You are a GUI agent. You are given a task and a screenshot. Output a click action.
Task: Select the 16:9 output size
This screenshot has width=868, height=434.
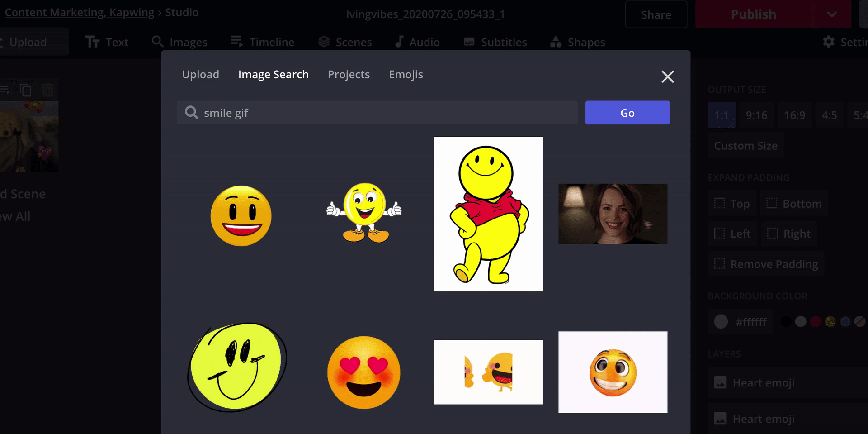tap(794, 115)
